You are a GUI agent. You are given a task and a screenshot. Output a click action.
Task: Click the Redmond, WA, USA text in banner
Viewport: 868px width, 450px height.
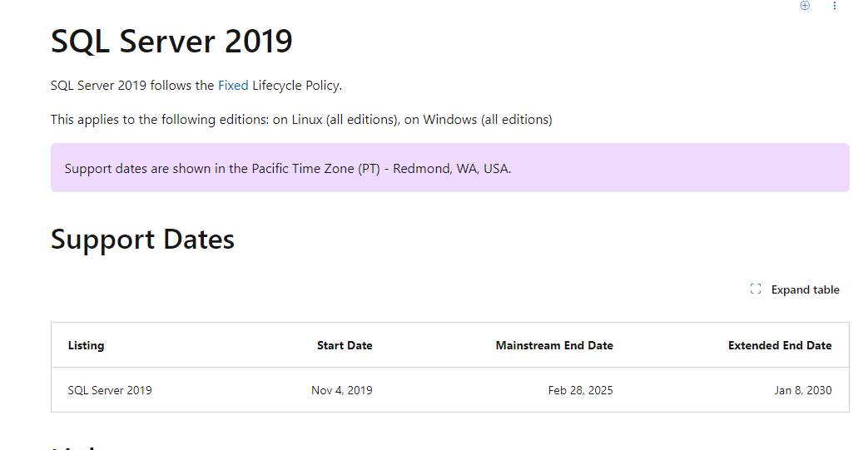(452, 168)
